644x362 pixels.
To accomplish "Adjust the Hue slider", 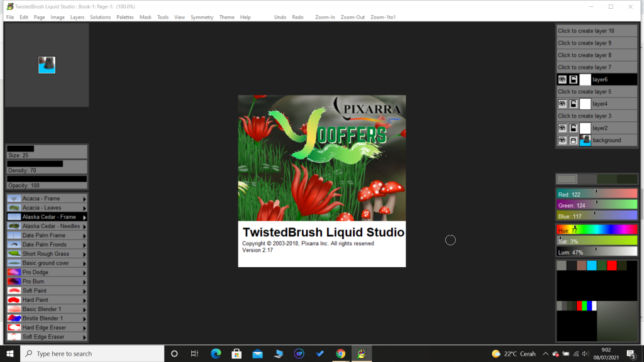I will pos(597,230).
